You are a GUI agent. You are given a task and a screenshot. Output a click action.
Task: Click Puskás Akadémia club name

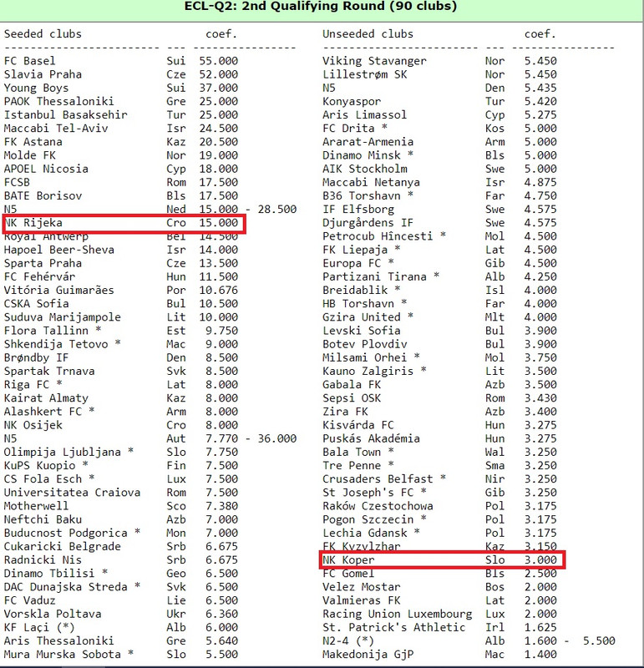(371, 439)
